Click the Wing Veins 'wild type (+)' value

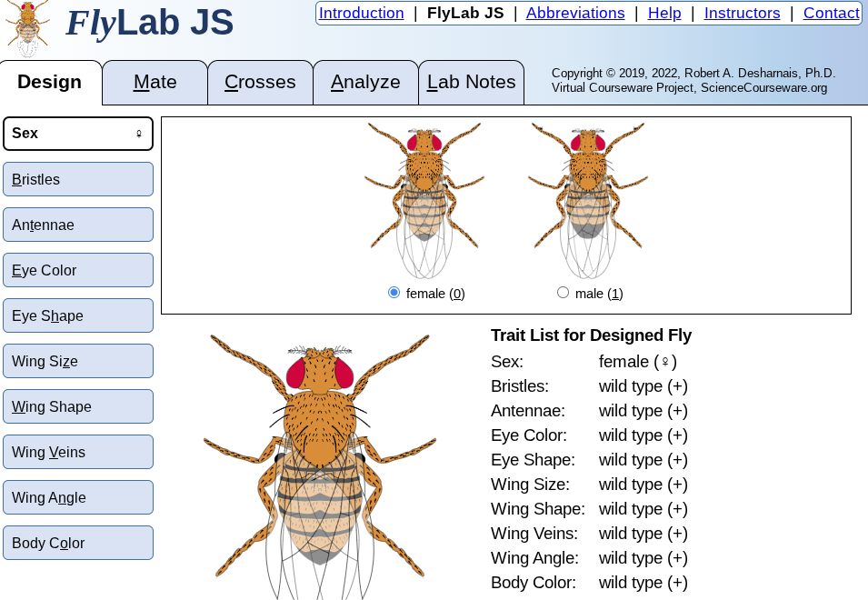(644, 533)
